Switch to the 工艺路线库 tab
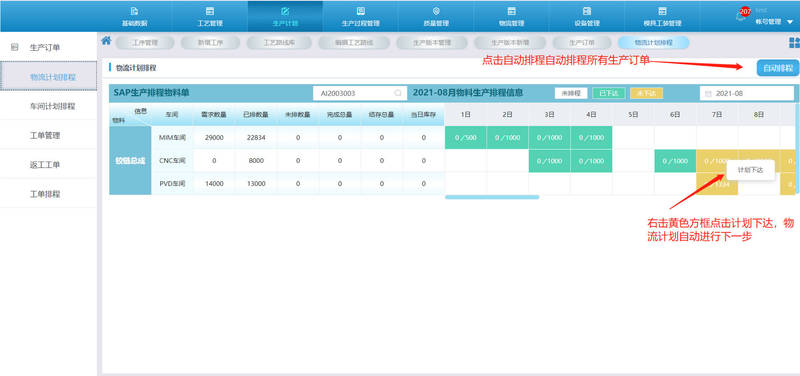This screenshot has width=800, height=376. pyautogui.click(x=279, y=43)
